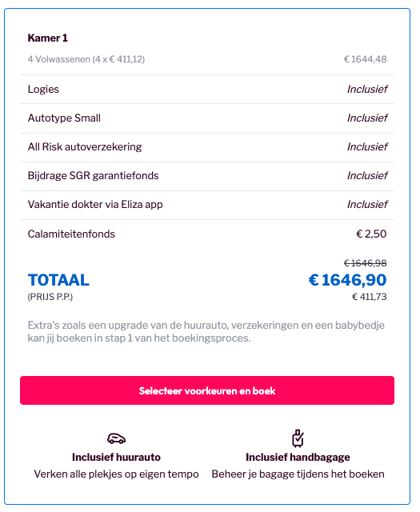Click the blue € 1646,90 total price
This screenshot has height=512, width=420.
click(x=347, y=280)
